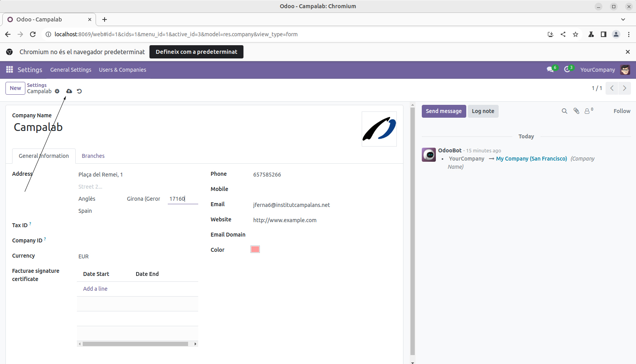Viewport: 636px width, 364px height.
Task: Open the gear actions menu beside Campalab
Action: (57, 91)
